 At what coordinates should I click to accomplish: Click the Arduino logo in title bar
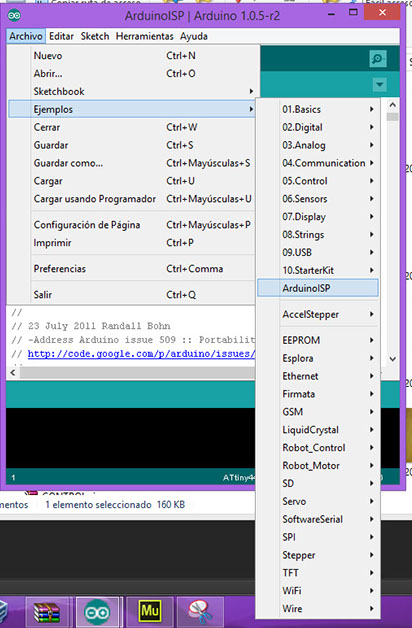pos(14,15)
